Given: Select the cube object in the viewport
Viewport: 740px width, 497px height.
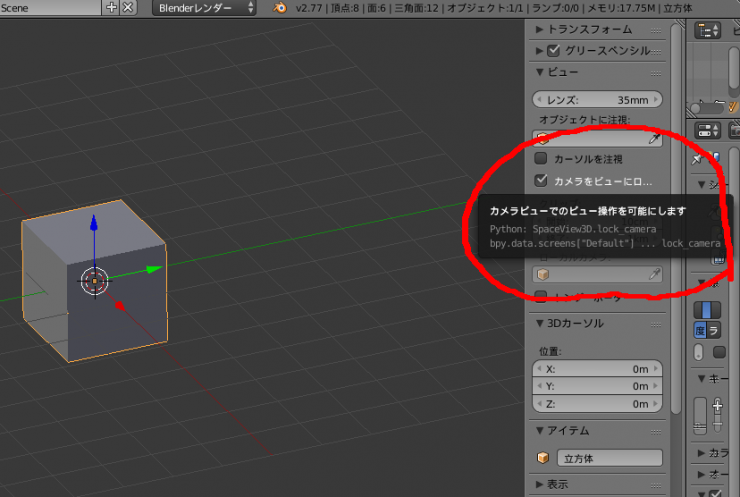Looking at the screenshot, I should click(x=94, y=281).
